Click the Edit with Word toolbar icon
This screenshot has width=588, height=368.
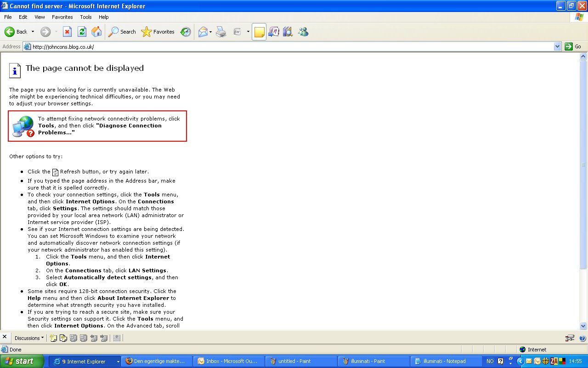pos(237,32)
